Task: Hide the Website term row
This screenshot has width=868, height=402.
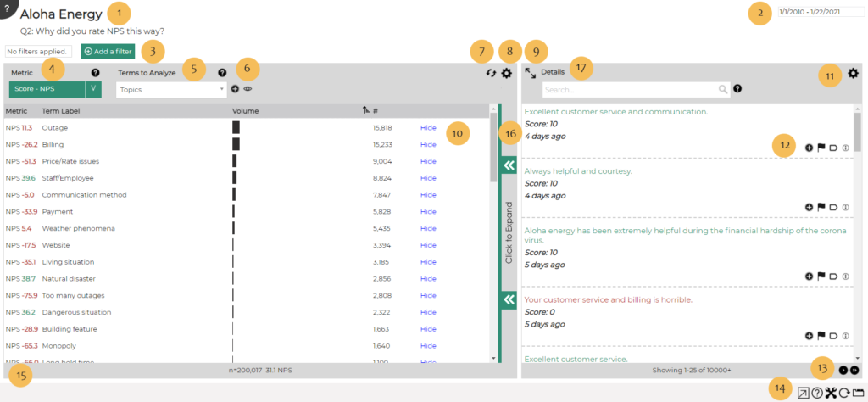Action: coord(428,245)
